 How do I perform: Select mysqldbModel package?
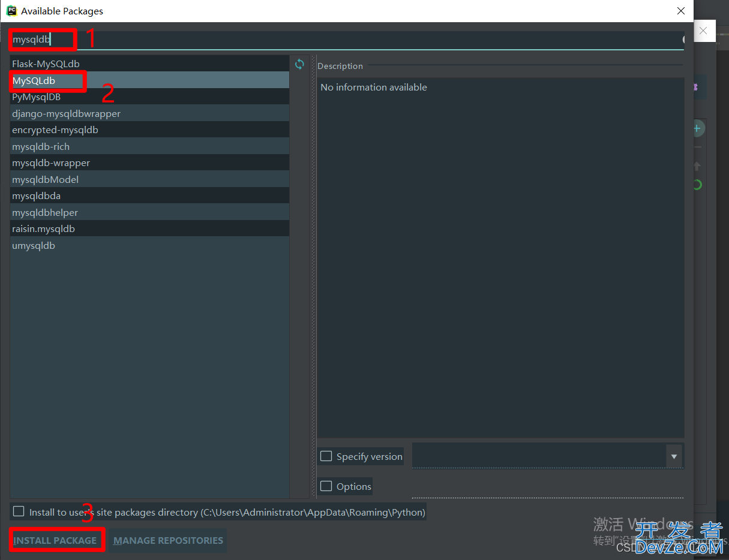pyautogui.click(x=149, y=179)
